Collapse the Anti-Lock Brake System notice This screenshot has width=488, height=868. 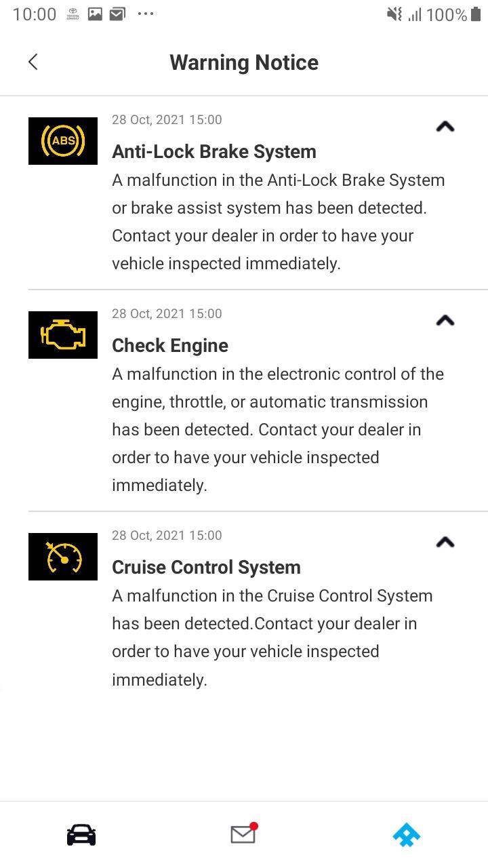pos(445,126)
